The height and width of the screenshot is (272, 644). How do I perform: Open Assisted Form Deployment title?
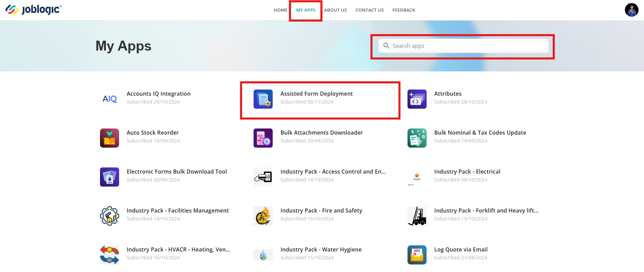point(317,94)
